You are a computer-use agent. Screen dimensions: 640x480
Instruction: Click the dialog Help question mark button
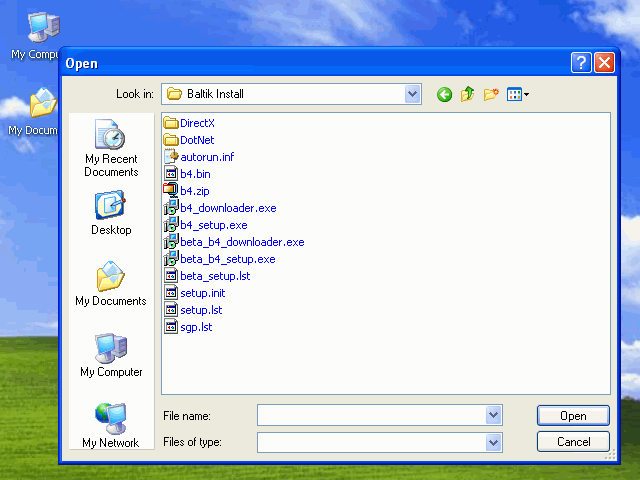click(581, 63)
